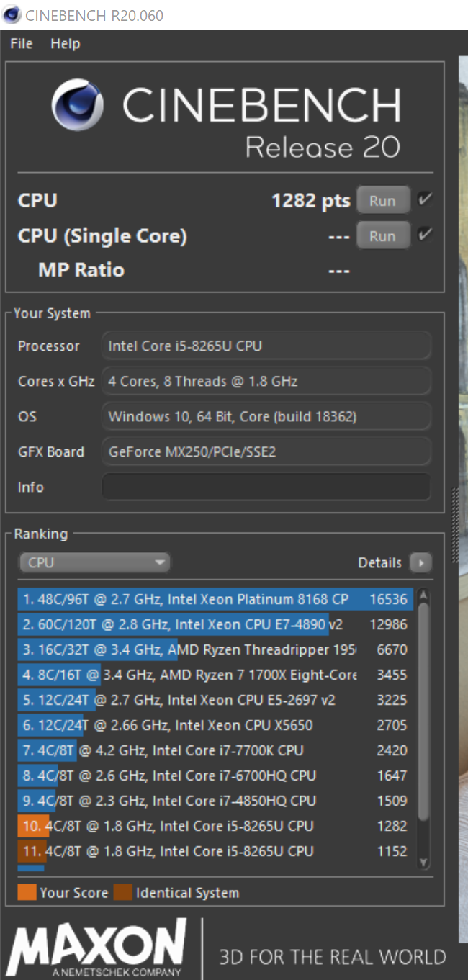Select ranking row 3 Ryzen Threadripper
This screenshot has width=468, height=980.
pos(216,649)
